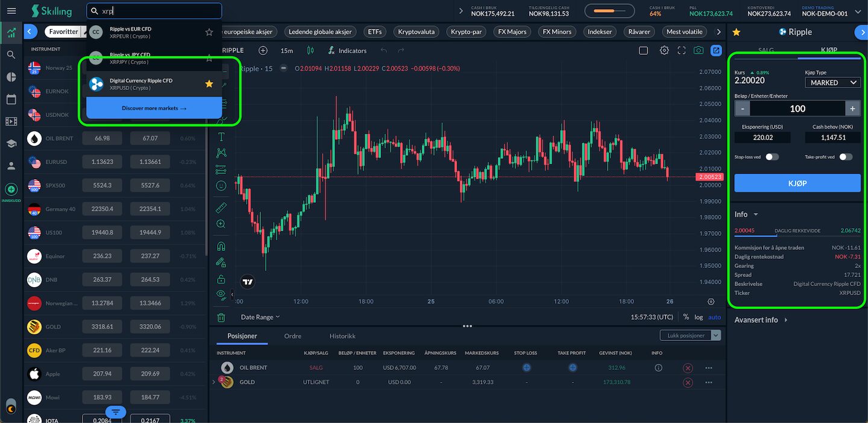This screenshot has width=868, height=423.
Task: Open the portfolio pie chart icon in sidebar
Action: [11, 77]
